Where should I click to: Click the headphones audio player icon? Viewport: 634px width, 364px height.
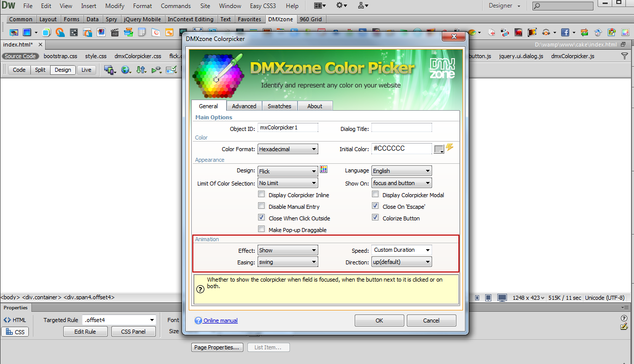(546, 32)
